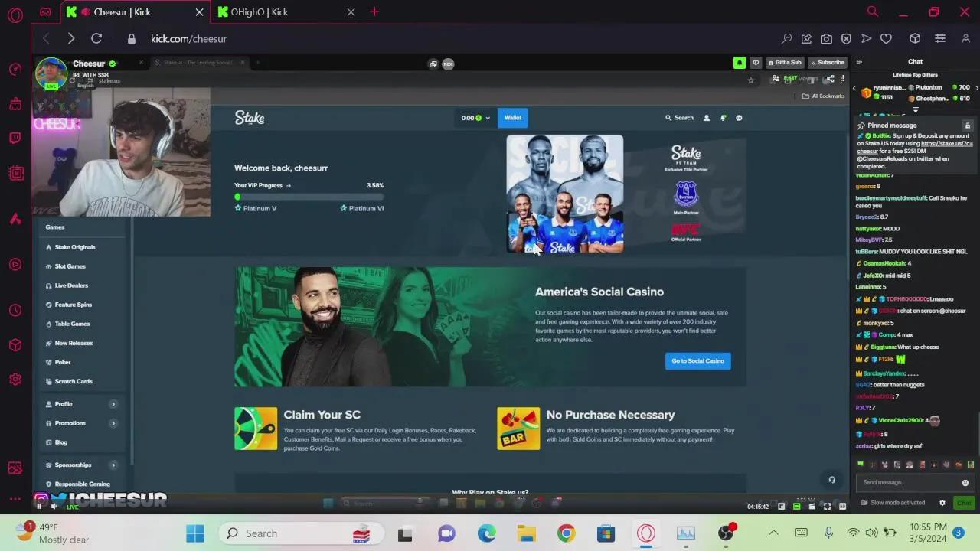Open Live Dealers in sidebar
The image size is (980, 551).
(71, 285)
